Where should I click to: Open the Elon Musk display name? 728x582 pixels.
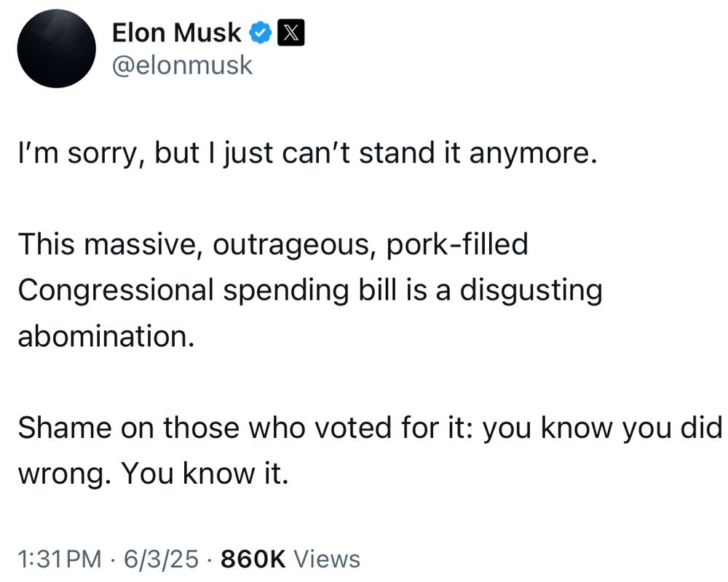tap(176, 33)
